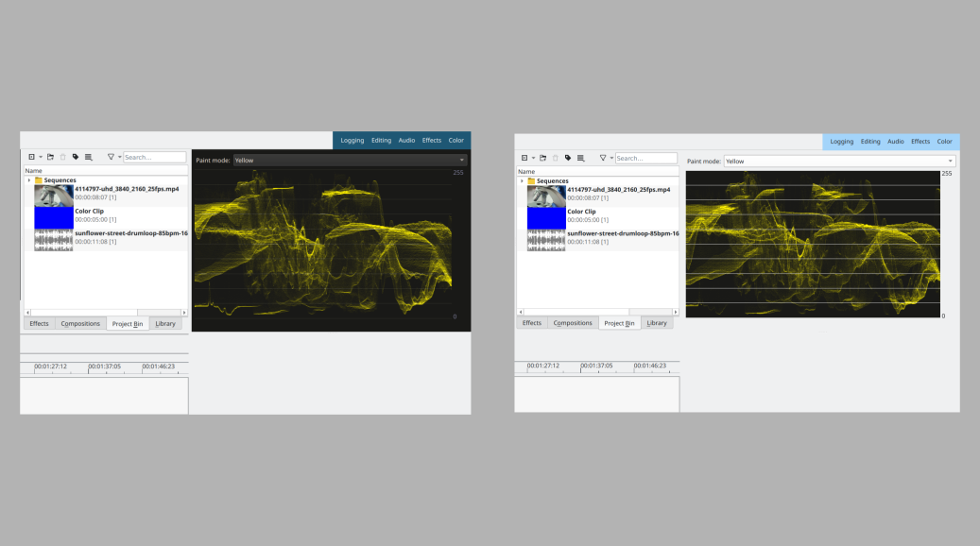Viewport: 980px width, 546px height.
Task: Switch to Color workspace in the dark-blue tab bar
Action: (x=456, y=140)
